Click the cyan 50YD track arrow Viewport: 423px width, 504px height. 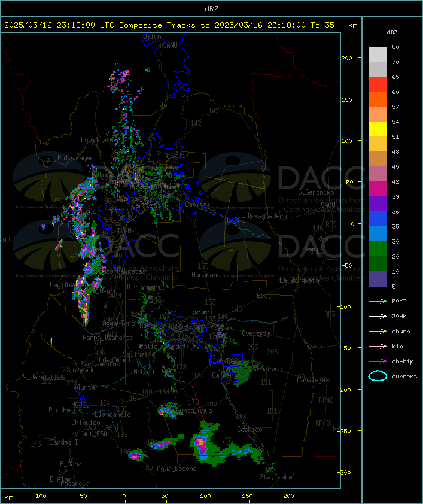point(378,302)
